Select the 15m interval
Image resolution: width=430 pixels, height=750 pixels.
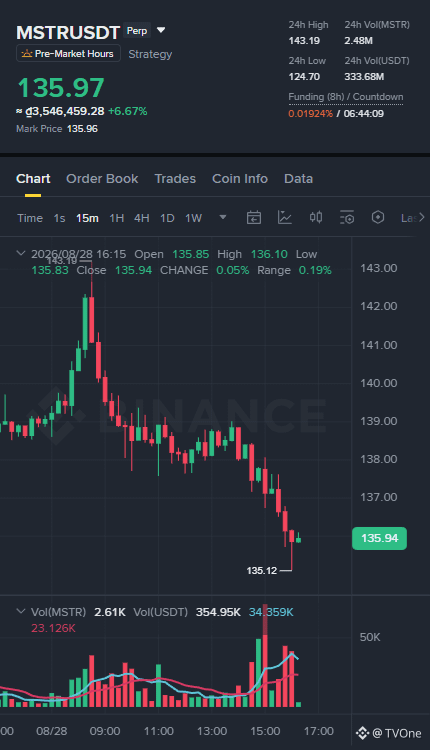(87, 218)
